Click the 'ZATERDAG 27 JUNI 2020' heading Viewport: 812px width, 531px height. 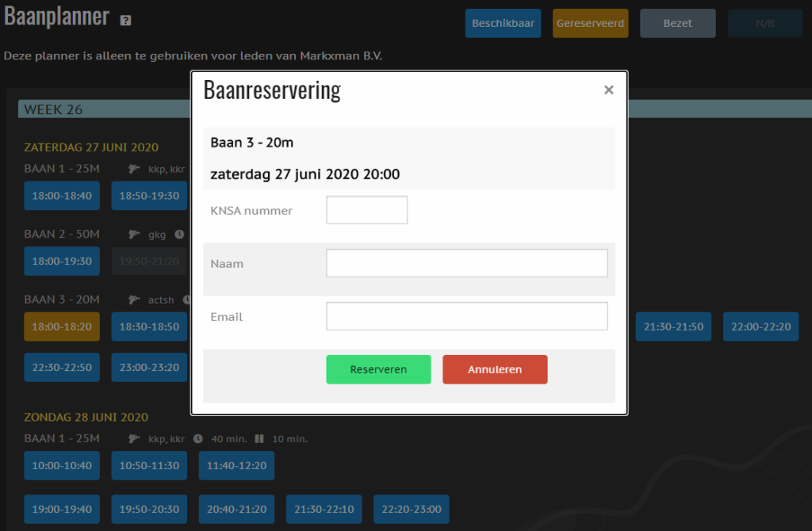point(91,147)
